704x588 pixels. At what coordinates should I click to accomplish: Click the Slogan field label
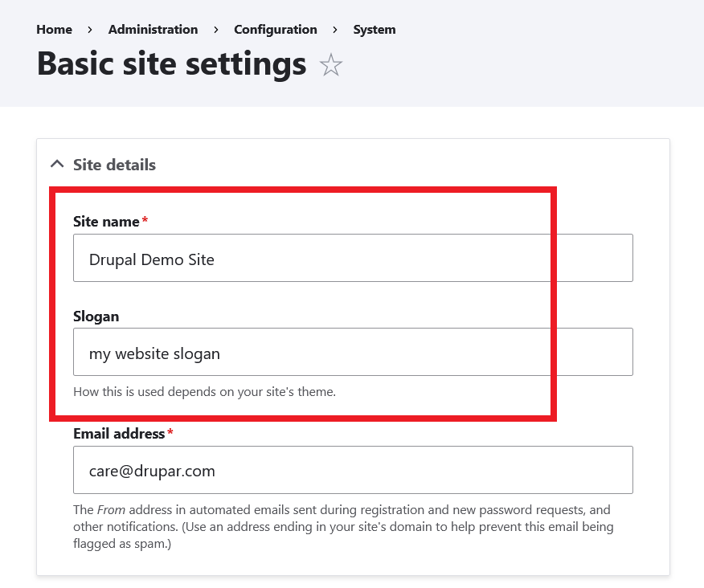pos(96,316)
